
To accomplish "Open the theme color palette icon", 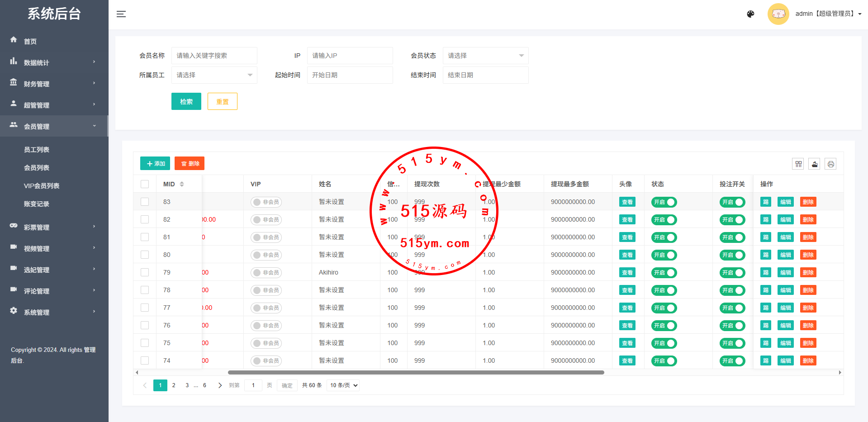I will point(750,14).
